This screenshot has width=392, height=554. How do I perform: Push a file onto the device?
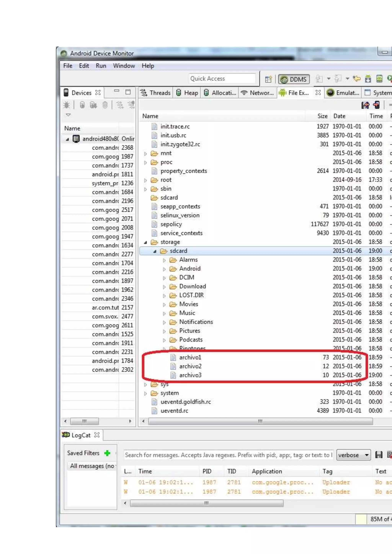[x=376, y=105]
